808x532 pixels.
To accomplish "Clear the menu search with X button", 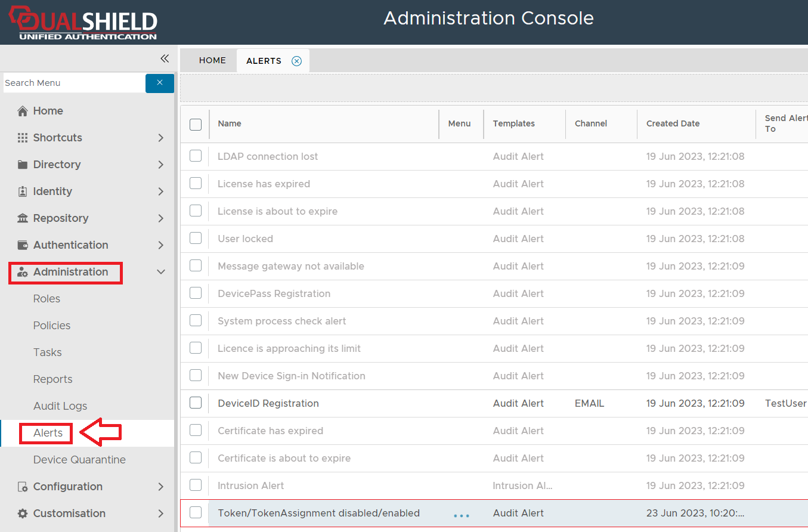I will tap(159, 83).
